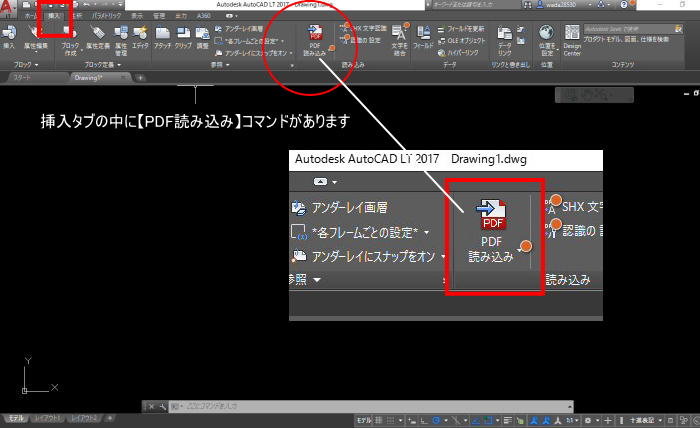
Task: Insert an OLE オブジェクト
Action: pyautogui.click(x=461, y=41)
